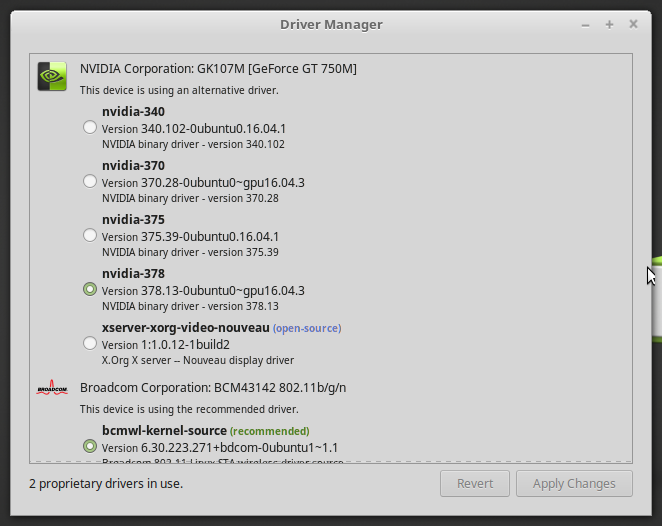Click the NVIDIA logo icon
Viewport: 662px width, 526px height.
point(52,77)
